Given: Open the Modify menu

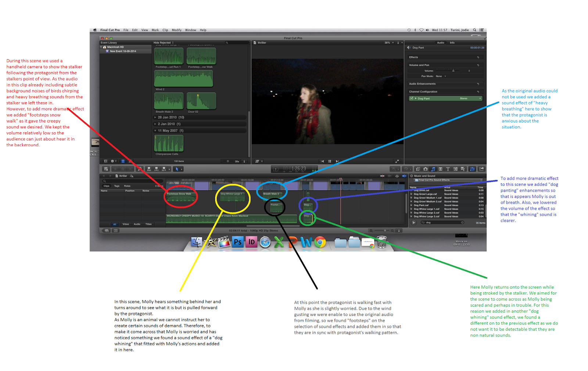Looking at the screenshot, I should [x=177, y=30].
